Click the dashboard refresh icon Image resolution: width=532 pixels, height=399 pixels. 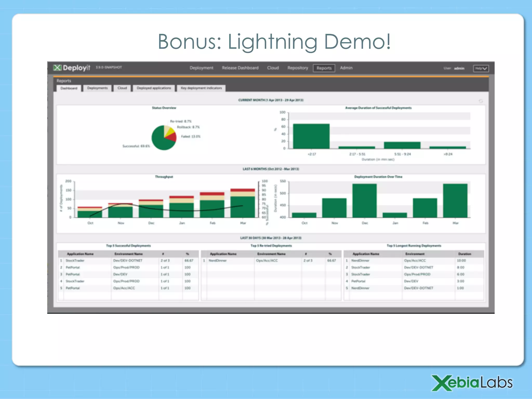click(x=481, y=101)
